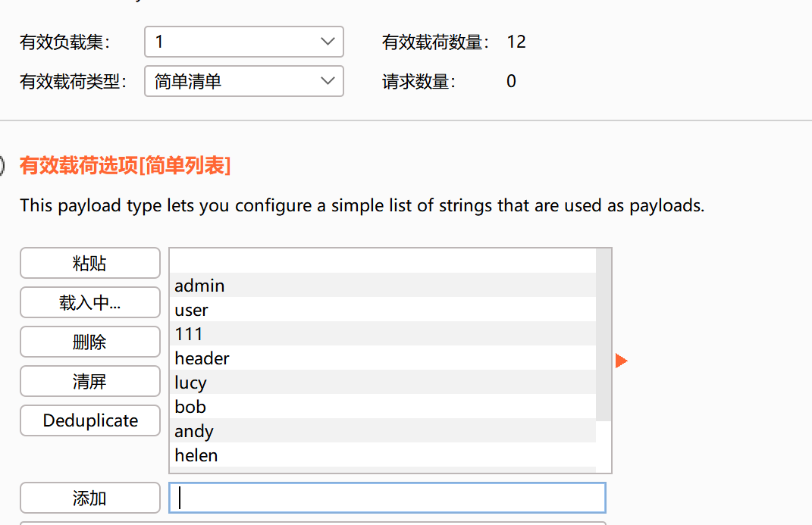This screenshot has width=812, height=525.
Task: Focus the new payload text field
Action: coord(387,498)
